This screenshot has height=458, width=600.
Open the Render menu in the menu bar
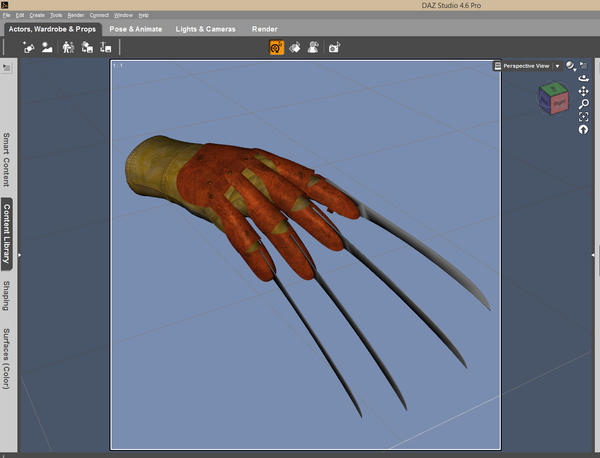(76, 15)
